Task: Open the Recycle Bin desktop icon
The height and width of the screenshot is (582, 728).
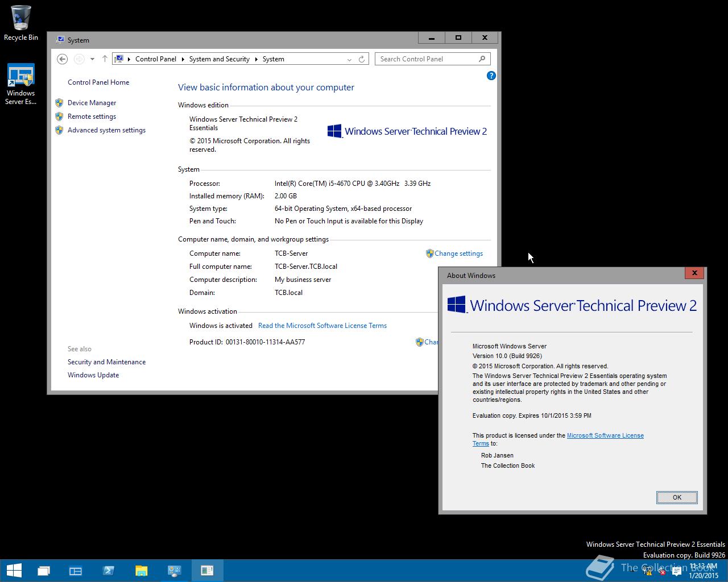Action: tap(21, 23)
